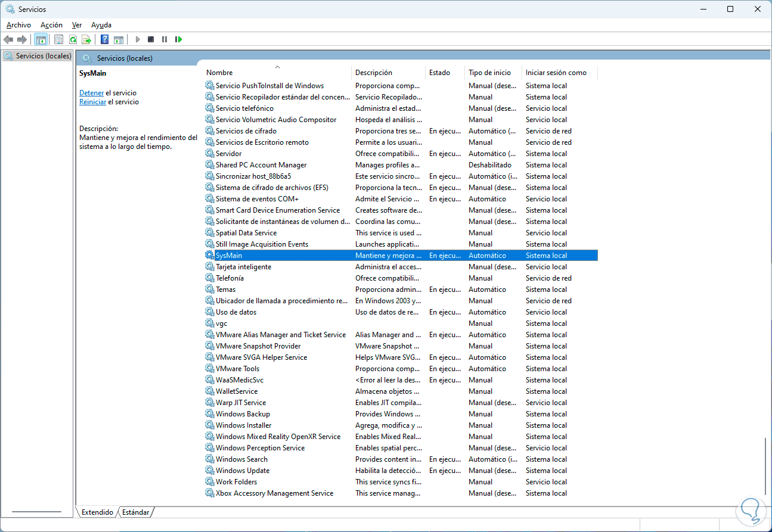Switch to the Estándar tab
Image resolution: width=772 pixels, height=532 pixels.
[x=136, y=512]
